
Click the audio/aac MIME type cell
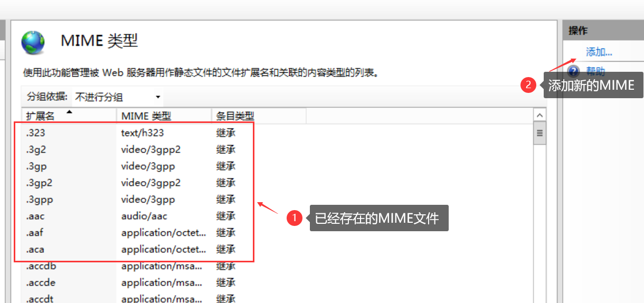point(144,216)
